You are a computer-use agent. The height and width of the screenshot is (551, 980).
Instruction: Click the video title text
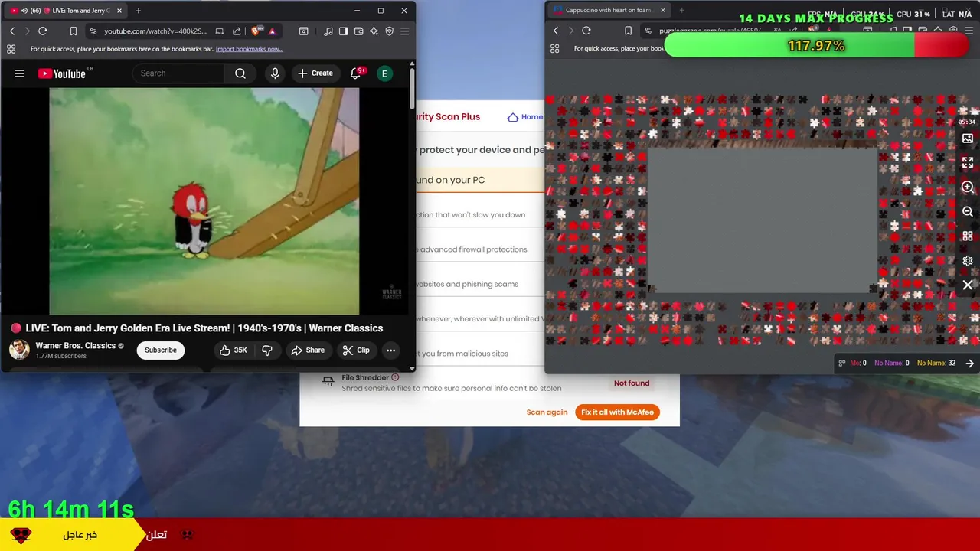[x=204, y=328]
